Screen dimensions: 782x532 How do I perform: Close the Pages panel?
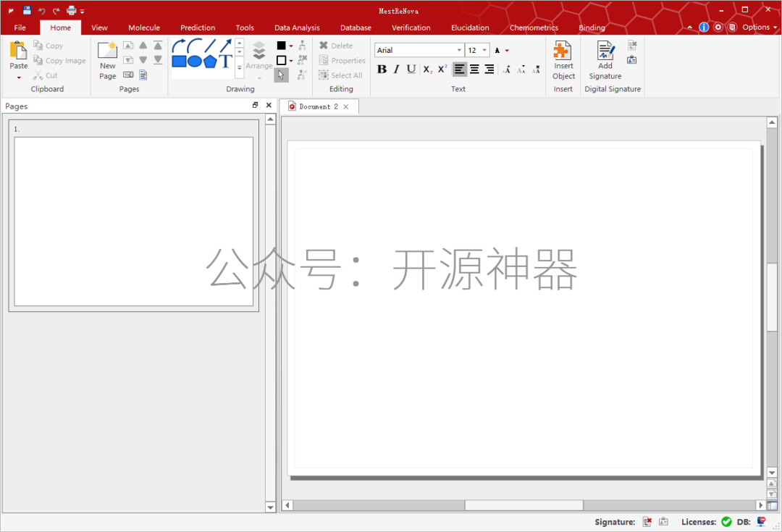pos(269,105)
